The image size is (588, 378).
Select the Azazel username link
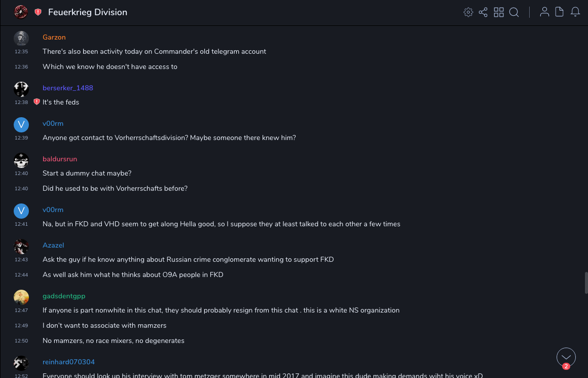tap(53, 245)
